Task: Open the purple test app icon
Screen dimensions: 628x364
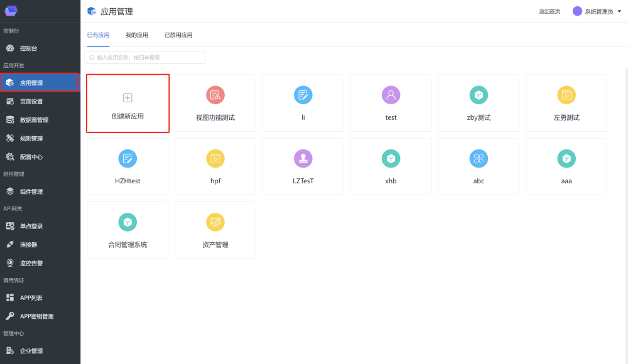Action: coord(391,95)
